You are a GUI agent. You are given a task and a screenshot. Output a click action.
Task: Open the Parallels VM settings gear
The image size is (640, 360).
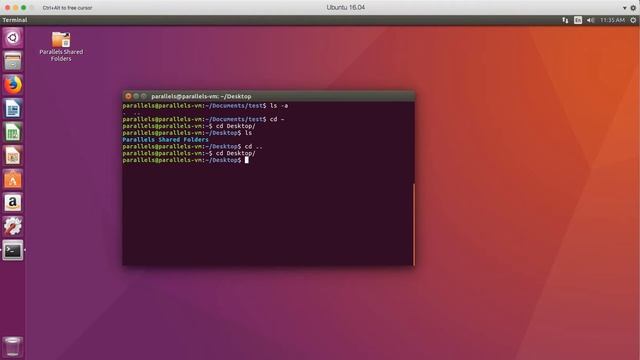633,8
